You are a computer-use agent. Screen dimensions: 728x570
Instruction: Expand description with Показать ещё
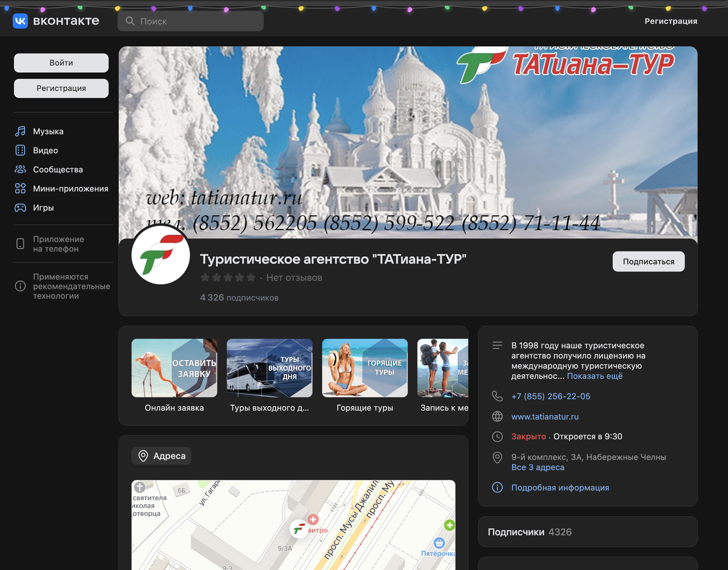click(x=595, y=376)
